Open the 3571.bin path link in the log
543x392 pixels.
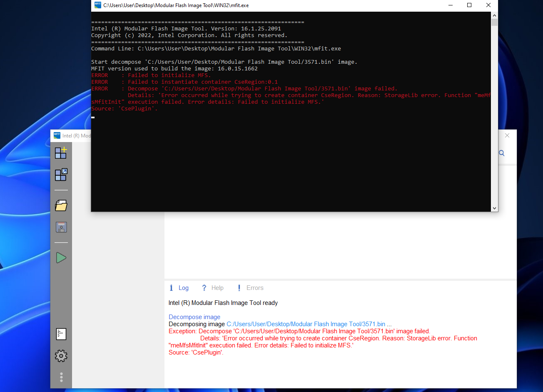[306, 324]
